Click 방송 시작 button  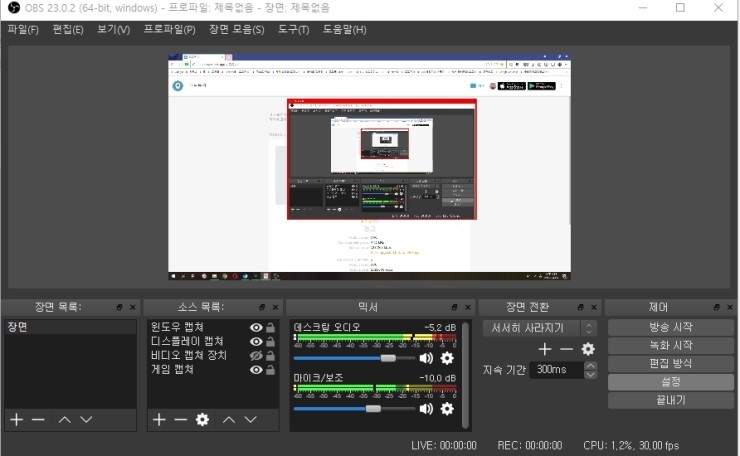click(671, 327)
